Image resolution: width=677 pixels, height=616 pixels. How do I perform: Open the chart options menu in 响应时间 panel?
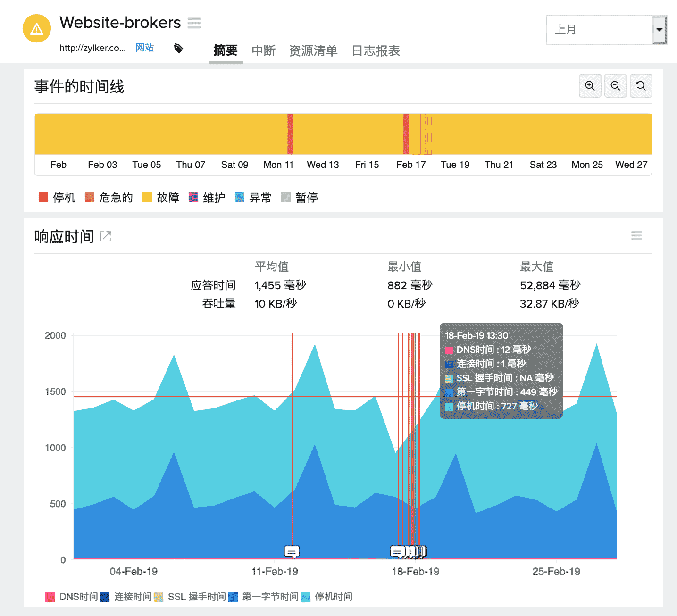point(636,235)
